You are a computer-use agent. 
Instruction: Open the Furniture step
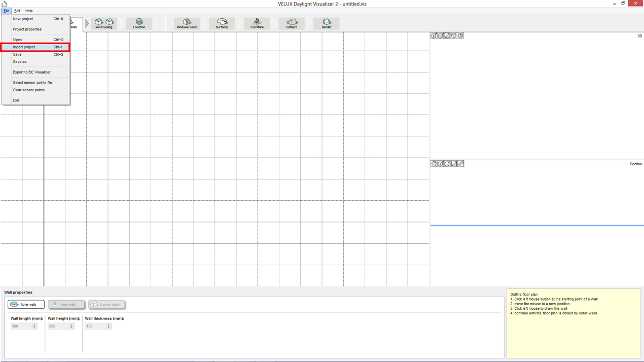point(257,23)
